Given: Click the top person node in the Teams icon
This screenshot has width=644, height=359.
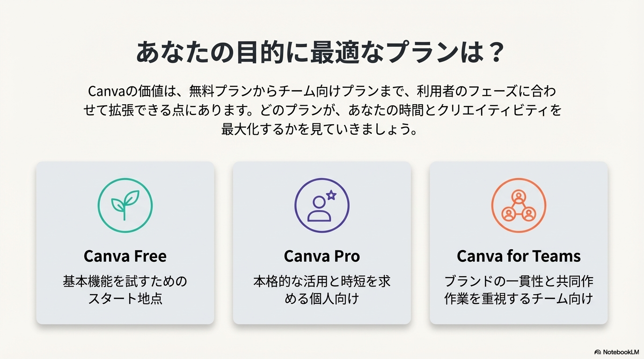Looking at the screenshot, I should pyautogui.click(x=519, y=195).
